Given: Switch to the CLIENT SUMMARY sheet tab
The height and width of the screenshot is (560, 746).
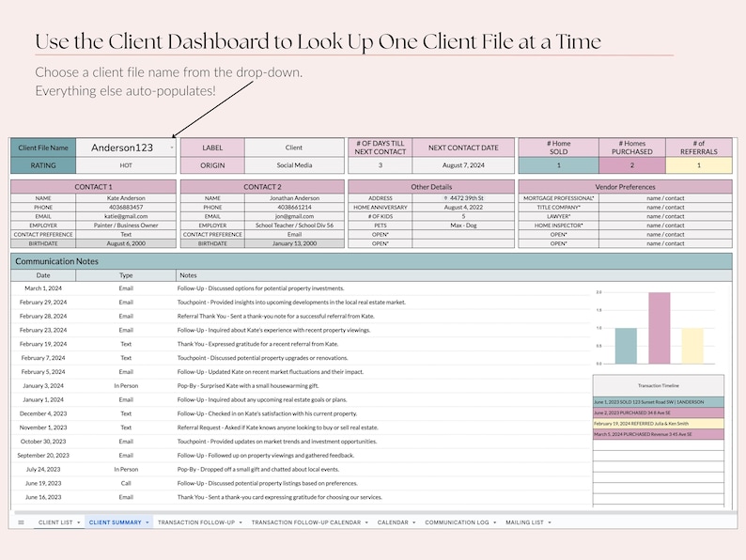Looking at the screenshot, I should tap(116, 522).
